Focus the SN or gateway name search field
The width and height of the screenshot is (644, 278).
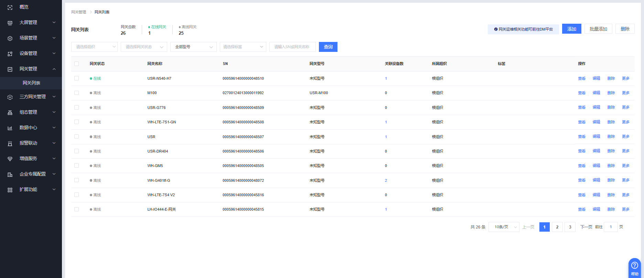[x=292, y=47]
